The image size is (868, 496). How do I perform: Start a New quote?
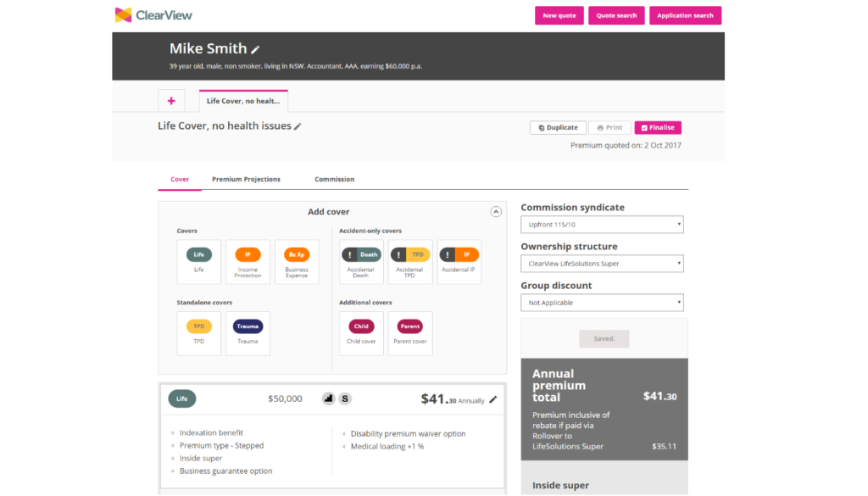coord(559,15)
